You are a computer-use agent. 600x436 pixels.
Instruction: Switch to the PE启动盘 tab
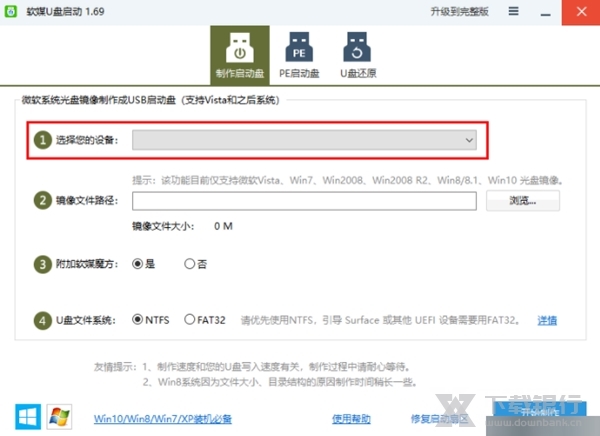coord(299,55)
